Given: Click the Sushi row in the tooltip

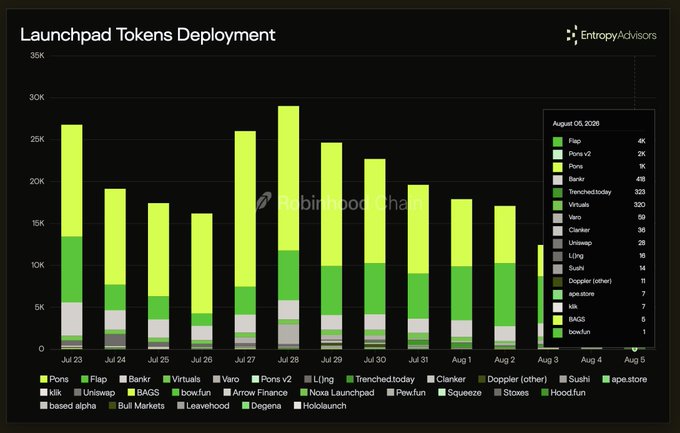Looking at the screenshot, I should click(599, 269).
